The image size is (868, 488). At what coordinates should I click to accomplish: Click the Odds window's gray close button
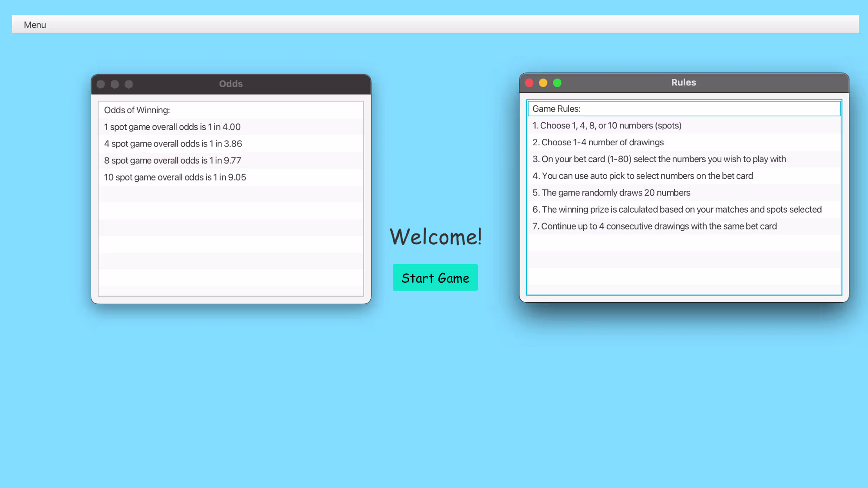pyautogui.click(x=101, y=84)
